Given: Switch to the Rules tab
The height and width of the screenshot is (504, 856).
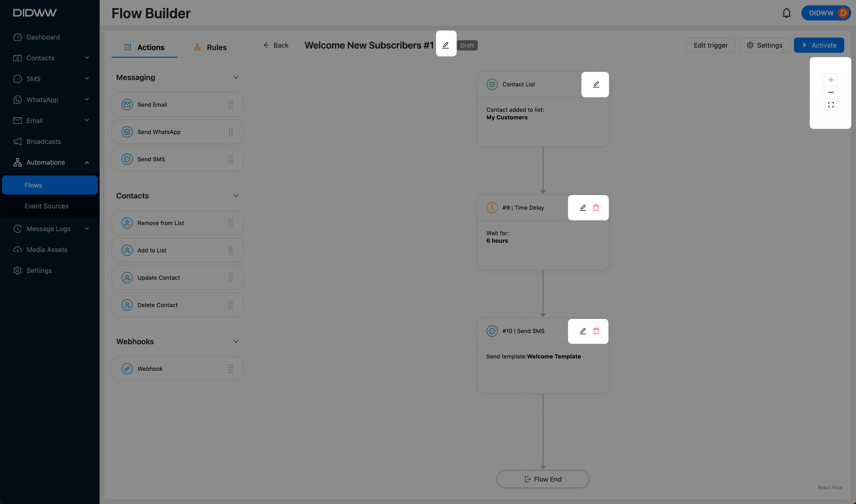Looking at the screenshot, I should coord(210,47).
